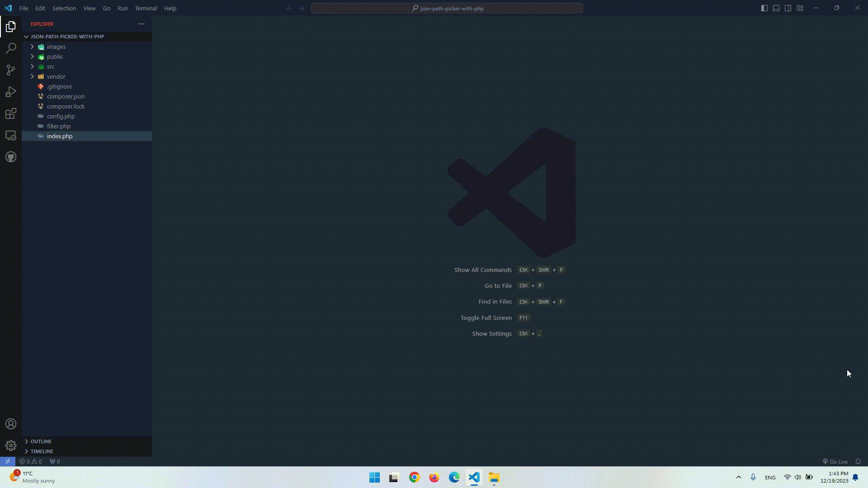Expand the images folder
Image resolution: width=868 pixels, height=488 pixels.
[87, 47]
